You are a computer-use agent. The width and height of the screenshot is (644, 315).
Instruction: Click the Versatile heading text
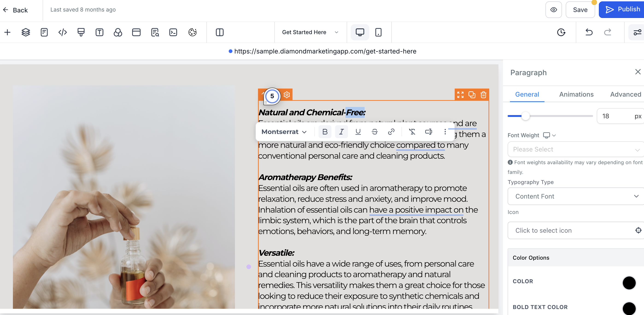[276, 253]
